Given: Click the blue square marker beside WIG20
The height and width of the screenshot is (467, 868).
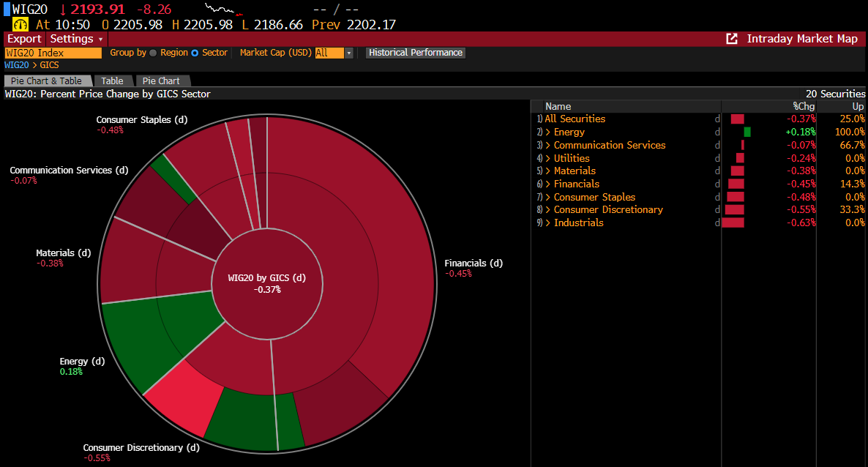Looking at the screenshot, I should pos(7,10).
